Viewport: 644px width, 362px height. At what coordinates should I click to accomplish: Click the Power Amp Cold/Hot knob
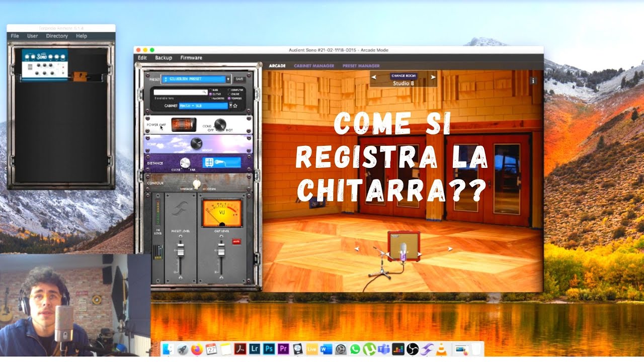point(220,125)
